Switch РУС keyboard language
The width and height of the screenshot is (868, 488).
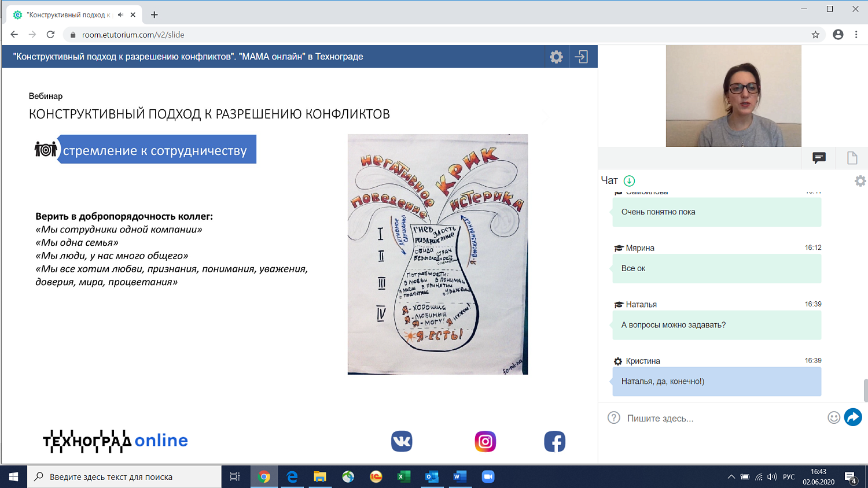(x=789, y=477)
